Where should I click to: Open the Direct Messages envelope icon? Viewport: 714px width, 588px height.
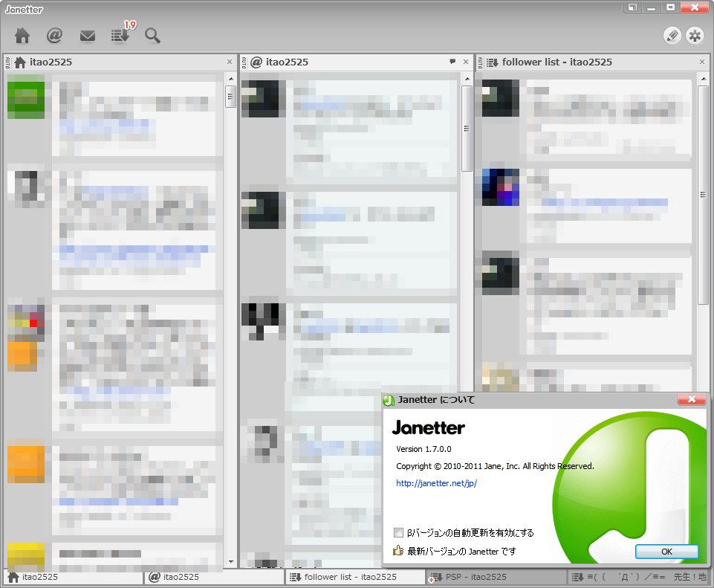point(88,36)
